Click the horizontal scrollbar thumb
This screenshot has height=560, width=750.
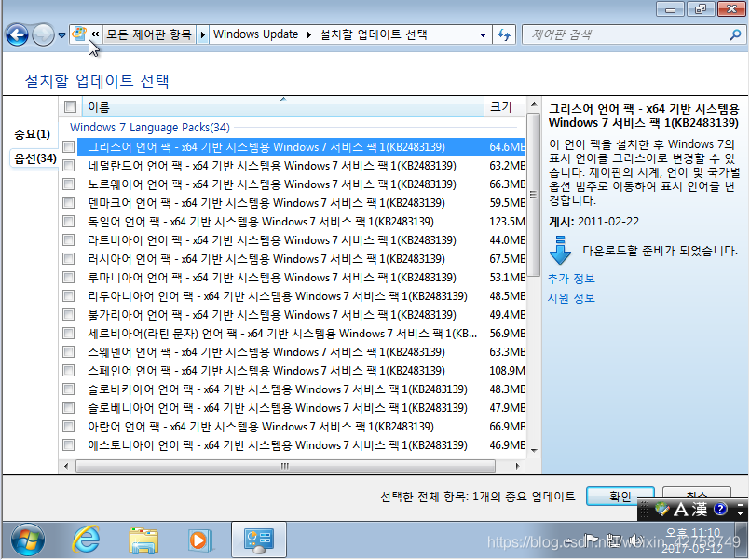pos(285,466)
